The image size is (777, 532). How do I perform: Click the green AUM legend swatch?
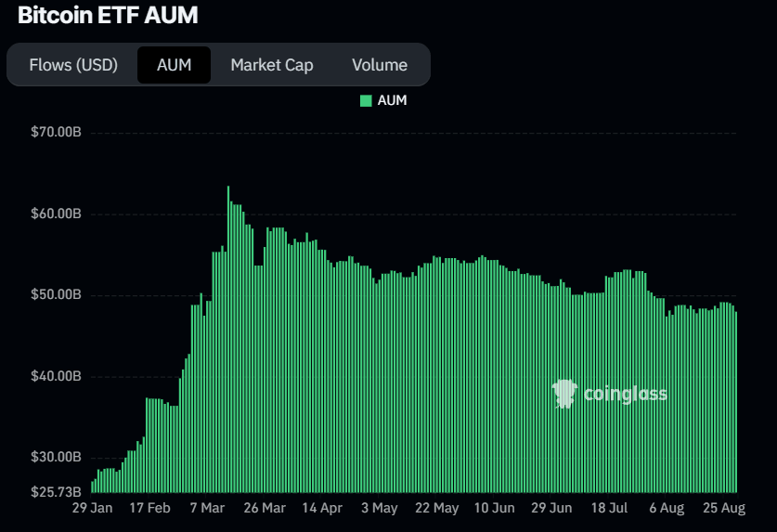[366, 100]
